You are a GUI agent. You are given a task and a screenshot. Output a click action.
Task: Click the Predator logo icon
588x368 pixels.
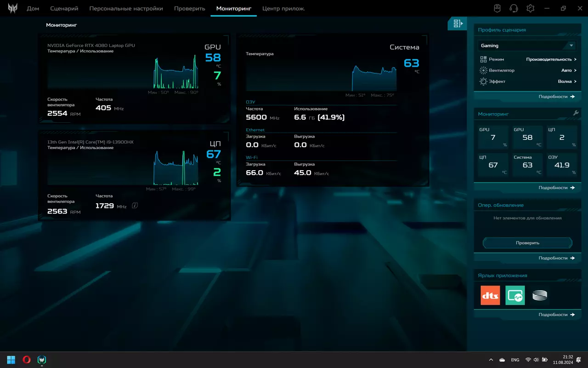tap(12, 8)
